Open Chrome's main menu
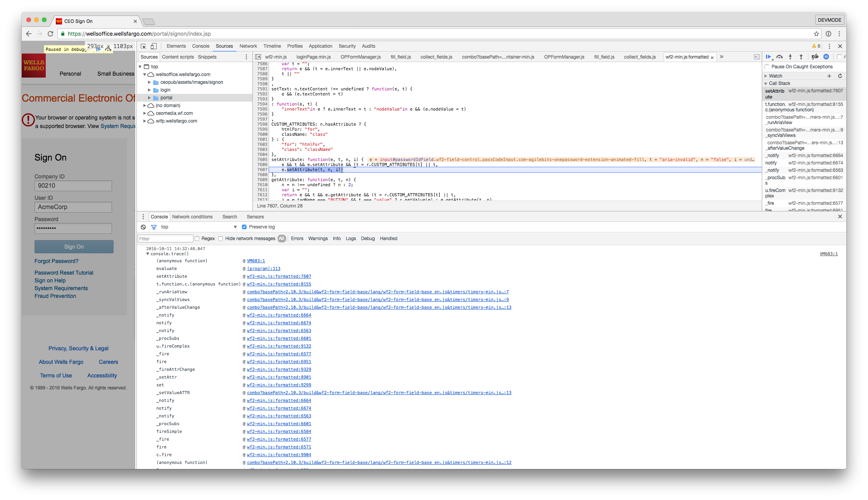 coord(839,34)
